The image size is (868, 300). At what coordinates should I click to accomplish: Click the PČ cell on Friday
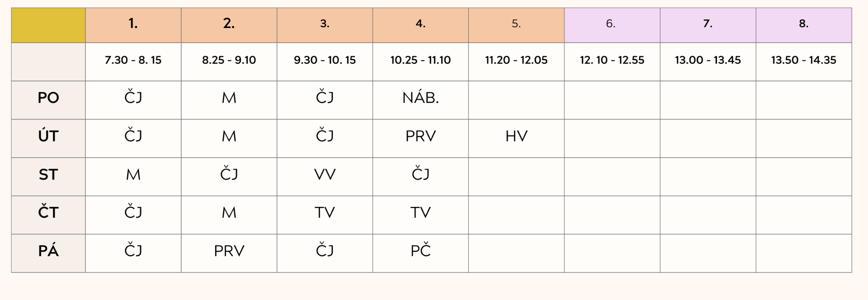[x=420, y=253]
